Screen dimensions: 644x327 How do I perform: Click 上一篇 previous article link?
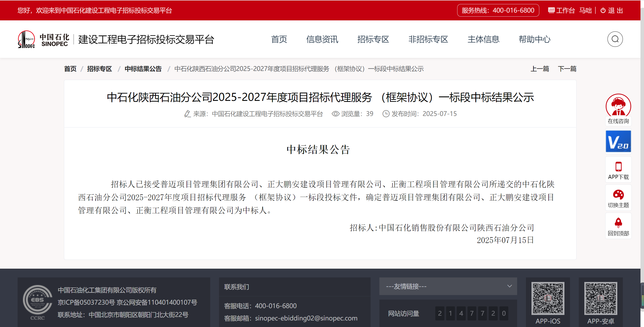click(x=540, y=69)
